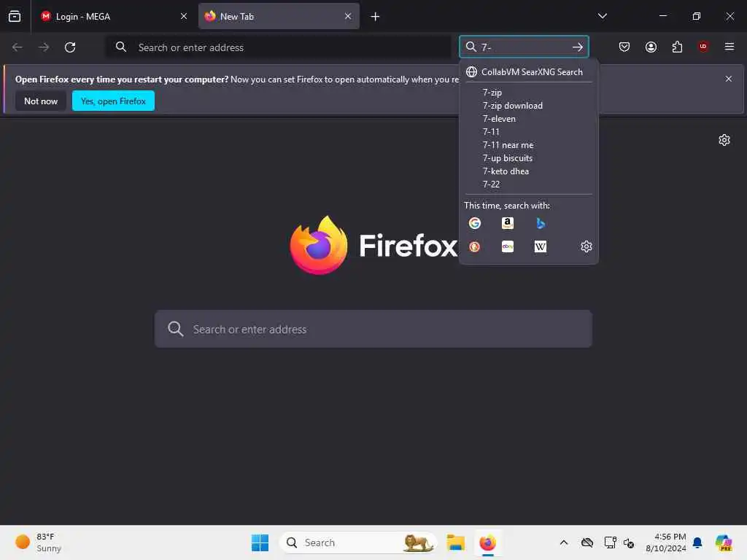Image resolution: width=747 pixels, height=560 pixels.
Task: Open the clock showing 4:56 PM
Action: (665, 542)
